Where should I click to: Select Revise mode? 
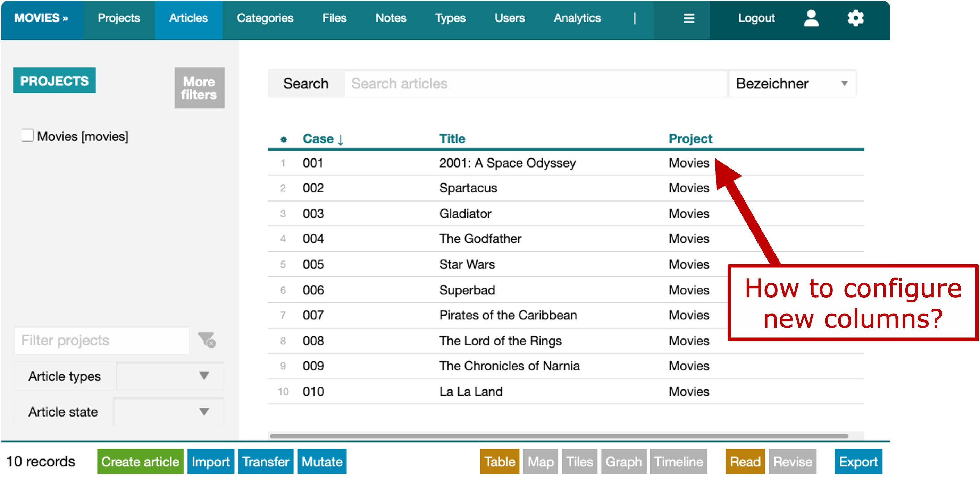click(793, 461)
